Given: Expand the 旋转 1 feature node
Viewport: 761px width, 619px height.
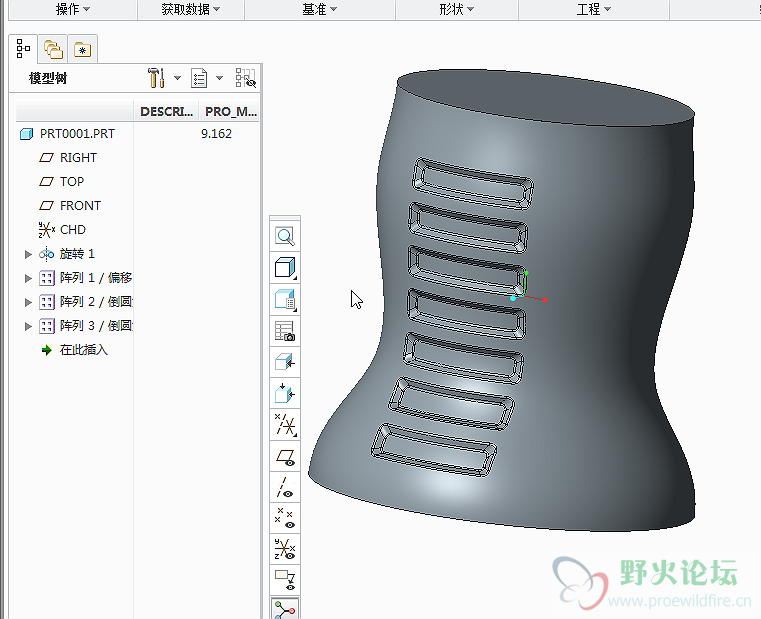Looking at the screenshot, I should click(x=28, y=254).
